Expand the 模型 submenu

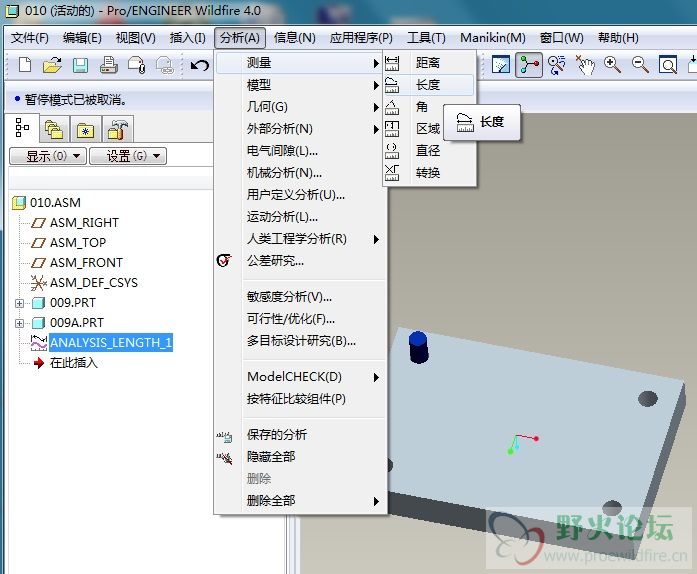(x=300, y=85)
